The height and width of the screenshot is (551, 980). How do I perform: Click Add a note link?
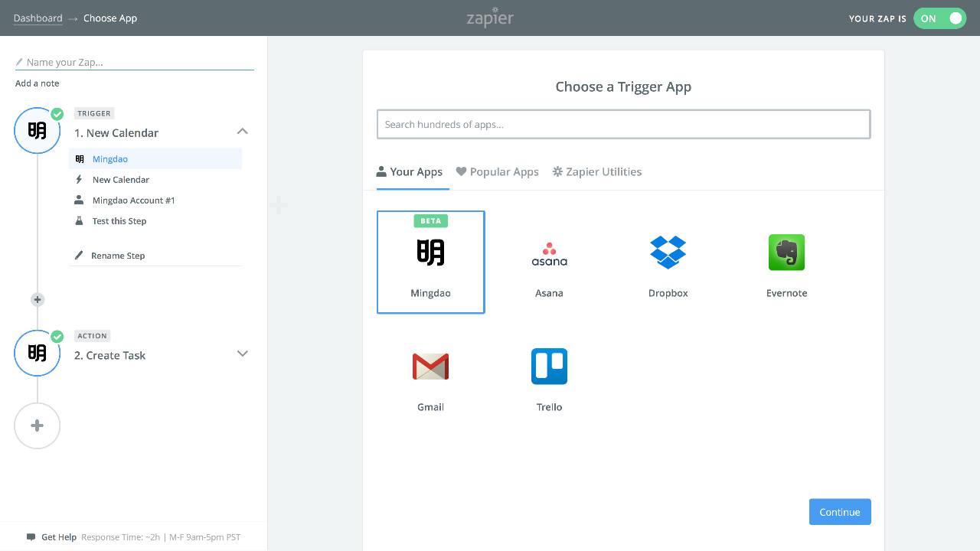[37, 83]
